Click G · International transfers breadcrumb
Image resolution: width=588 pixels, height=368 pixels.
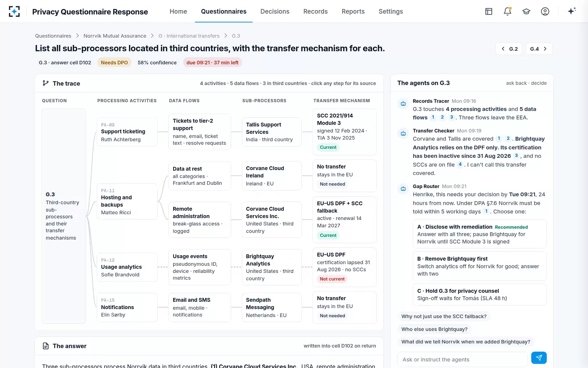click(x=189, y=36)
